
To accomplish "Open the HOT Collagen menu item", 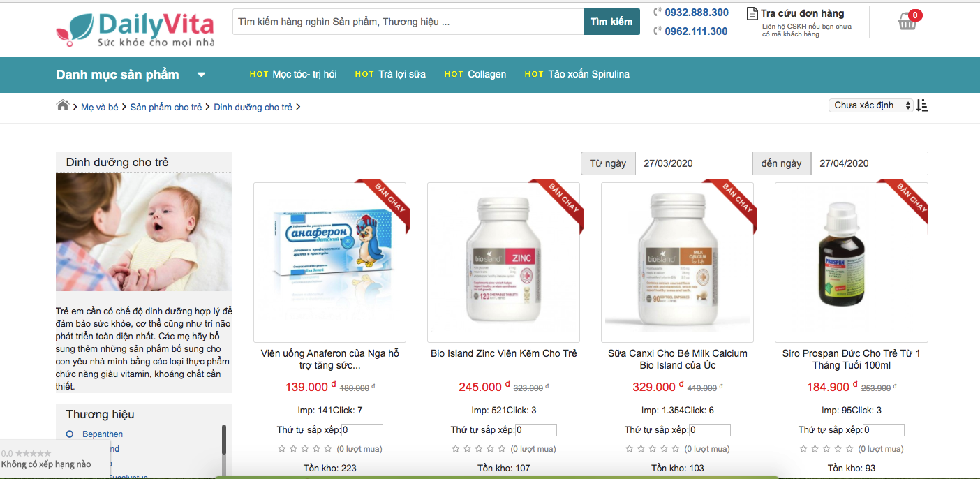I will pyautogui.click(x=475, y=74).
